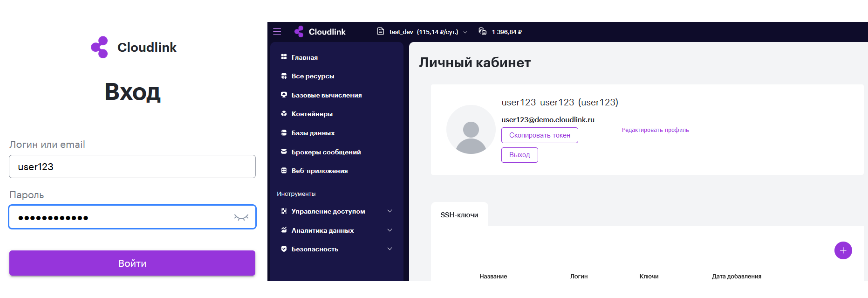Click the Брокеры сообщений sidebar icon
Screen dimensions: 868x298
[x=284, y=152]
